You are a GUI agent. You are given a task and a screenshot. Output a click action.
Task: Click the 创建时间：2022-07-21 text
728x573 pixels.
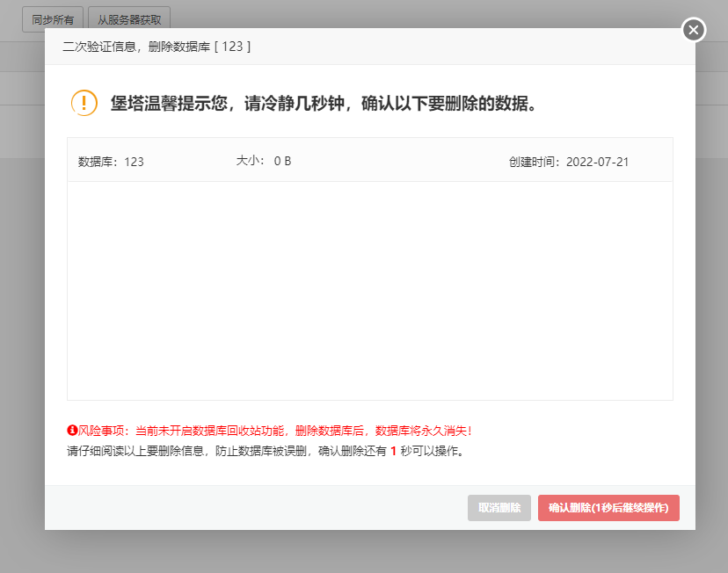[568, 162]
